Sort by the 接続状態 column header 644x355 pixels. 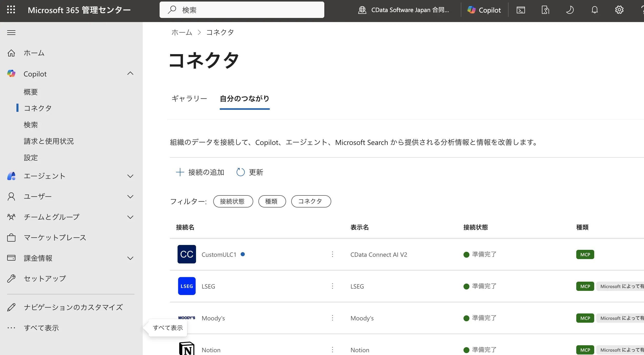pyautogui.click(x=475, y=227)
